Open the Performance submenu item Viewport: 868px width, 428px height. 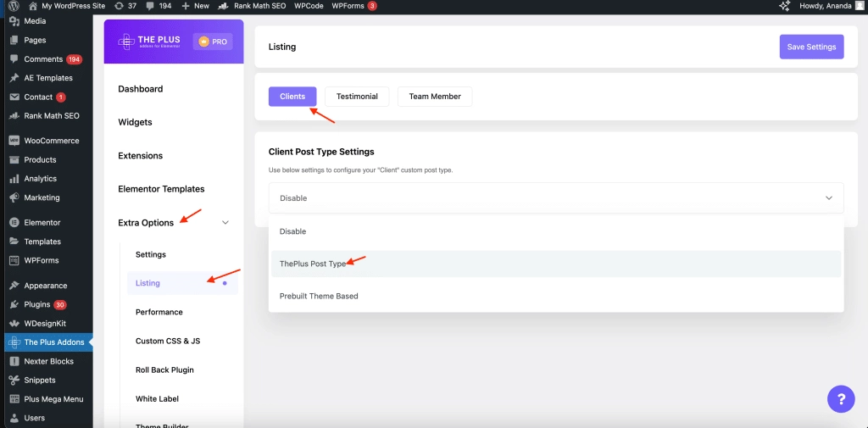159,312
